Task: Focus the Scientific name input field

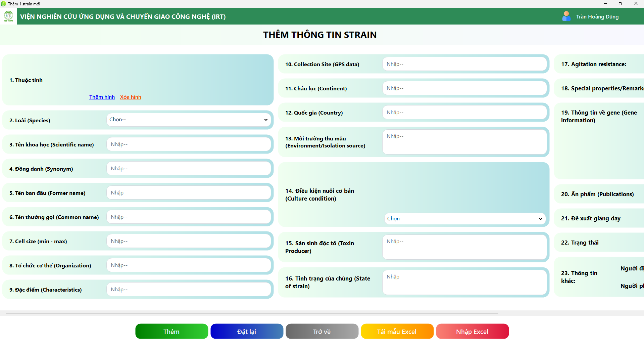Action: pyautogui.click(x=189, y=144)
